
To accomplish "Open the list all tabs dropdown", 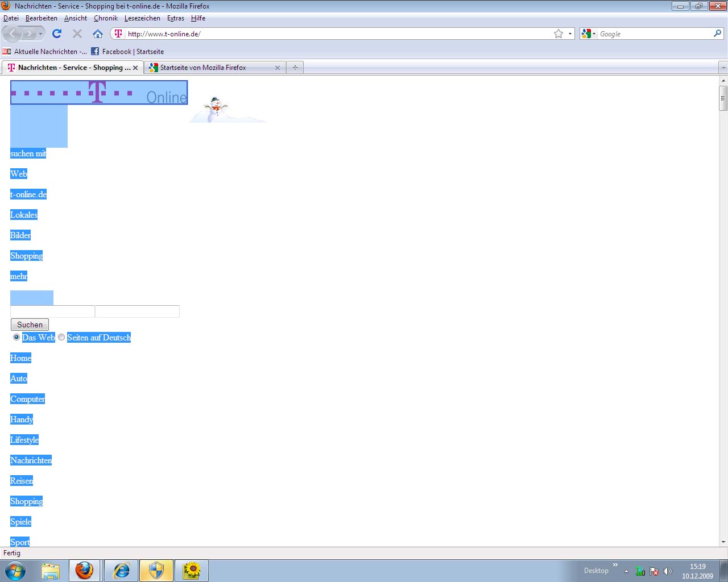I will [723, 68].
